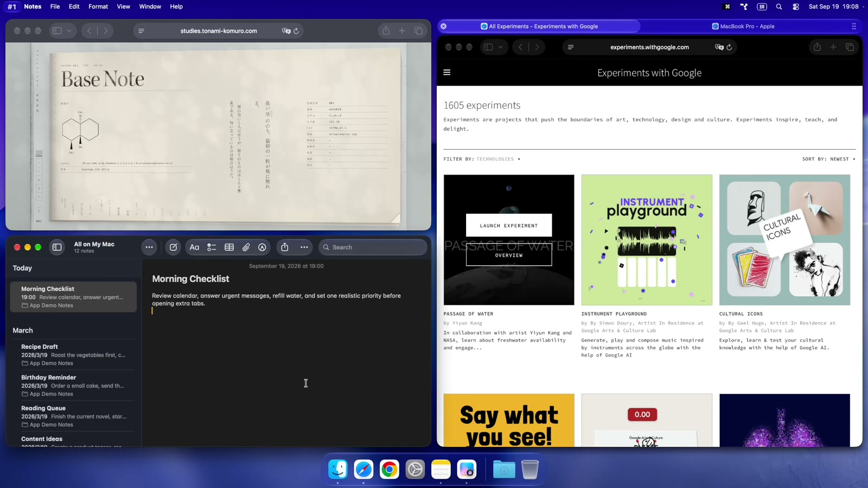
Task: Open Spotlight search in menu bar
Action: (779, 7)
